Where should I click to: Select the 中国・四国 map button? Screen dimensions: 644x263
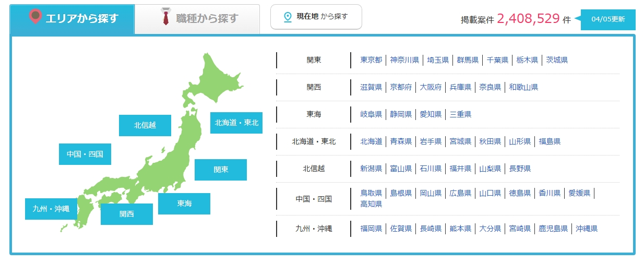pyautogui.click(x=85, y=154)
